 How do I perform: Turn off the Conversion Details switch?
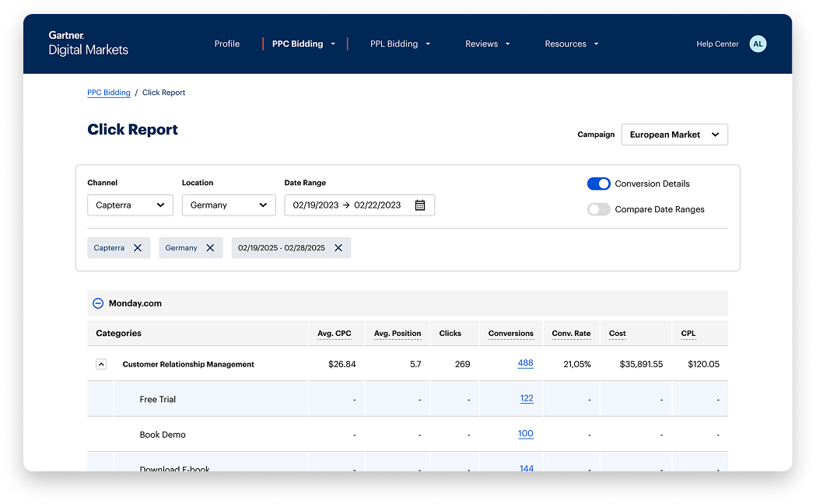point(598,184)
